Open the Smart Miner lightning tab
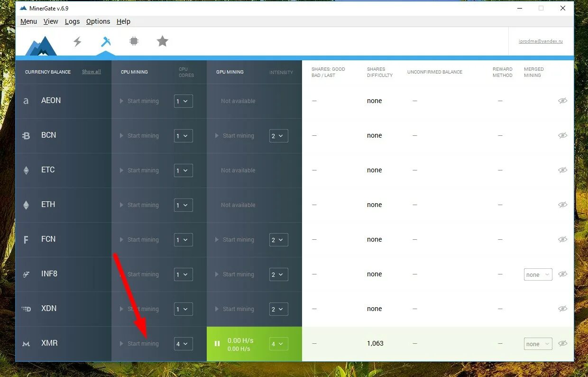The image size is (588, 377). click(x=77, y=42)
